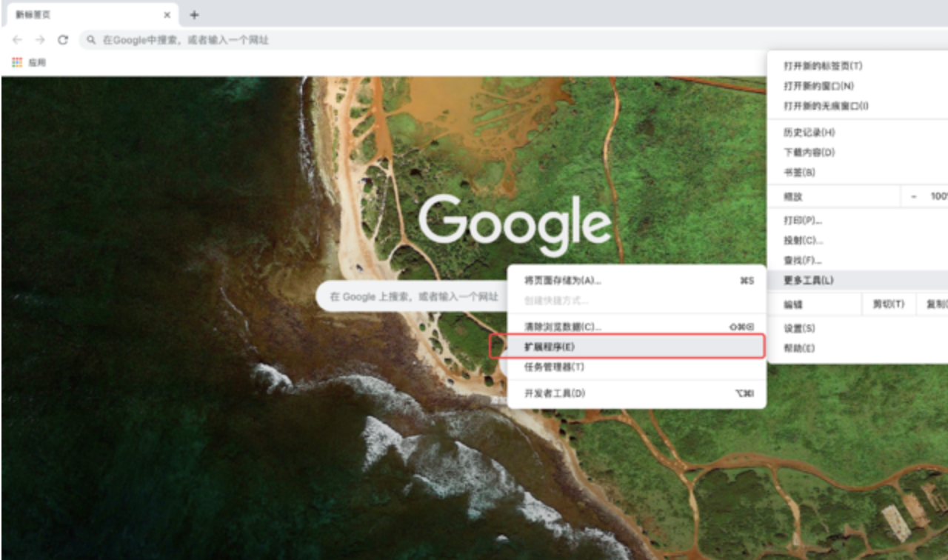
Task: Select 投射(C)... in the menu
Action: coord(858,241)
